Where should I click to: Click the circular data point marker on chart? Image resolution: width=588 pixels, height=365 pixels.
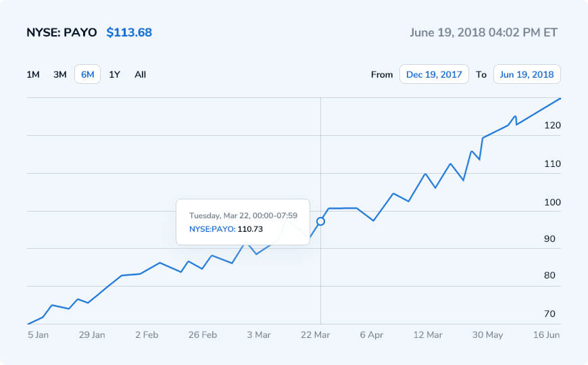coord(320,221)
